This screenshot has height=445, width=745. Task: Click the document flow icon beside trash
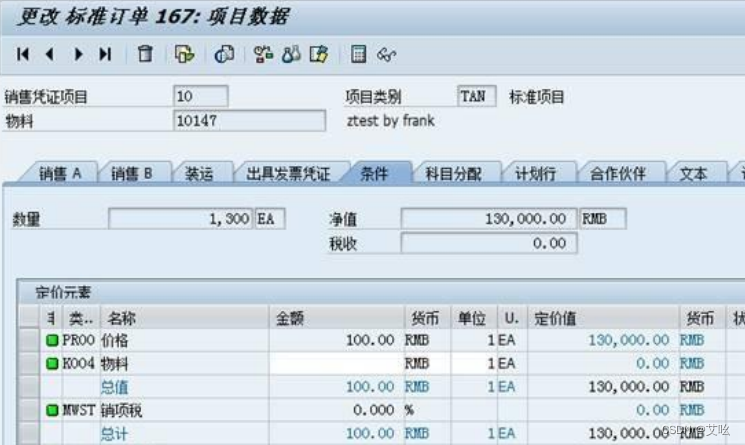[184, 54]
